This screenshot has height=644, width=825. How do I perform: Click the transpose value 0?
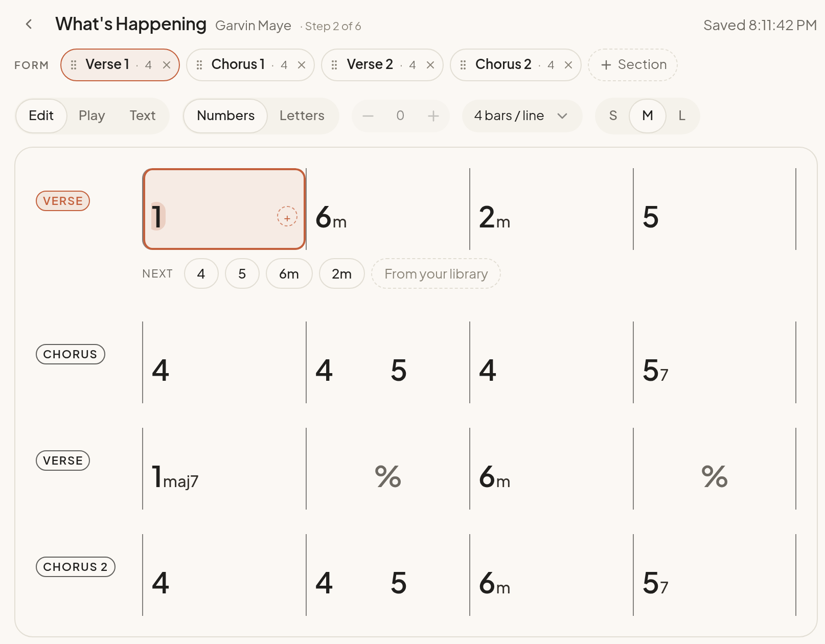click(x=400, y=116)
